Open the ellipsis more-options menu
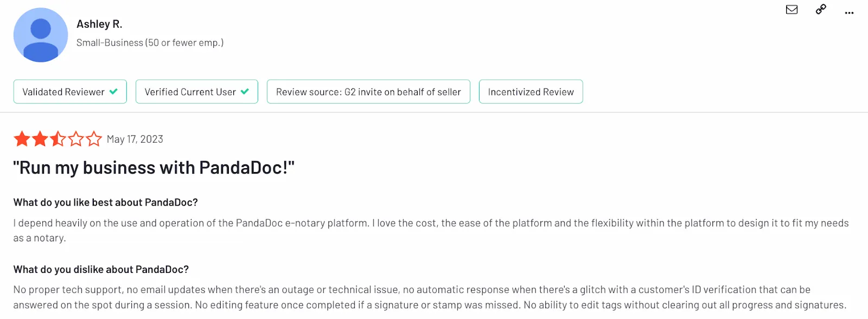This screenshot has height=319, width=868. tap(849, 12)
